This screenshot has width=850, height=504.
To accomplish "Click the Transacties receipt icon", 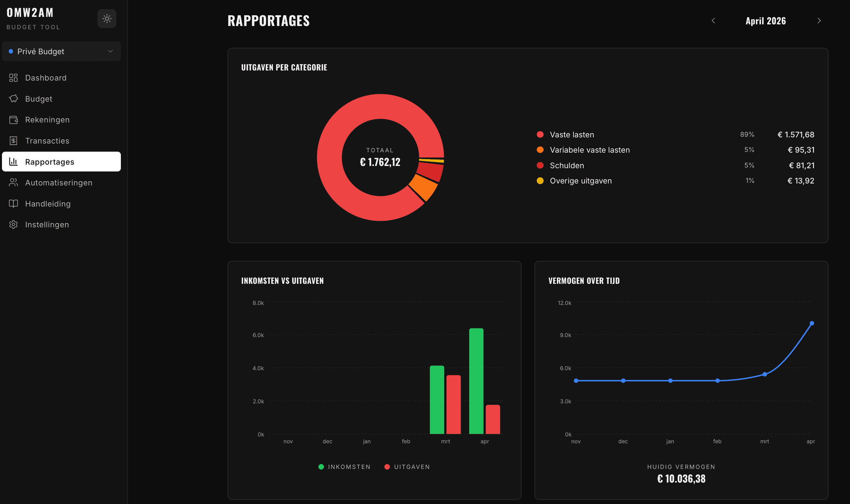I will click(14, 141).
